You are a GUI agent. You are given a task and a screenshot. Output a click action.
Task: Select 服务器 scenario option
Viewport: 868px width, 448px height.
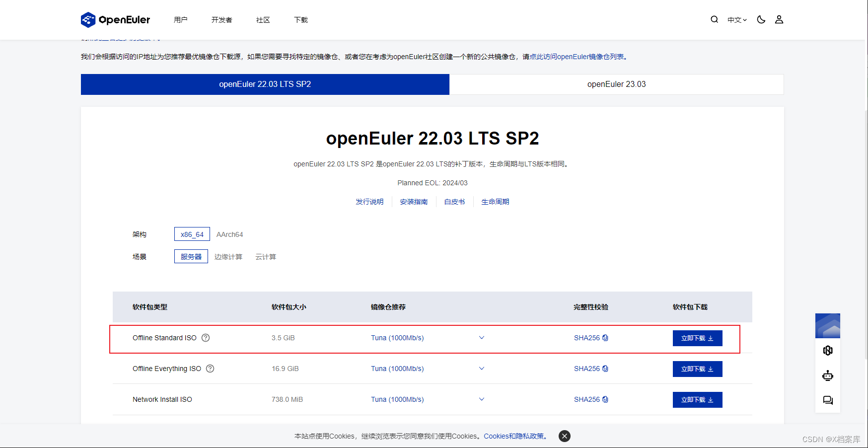(191, 257)
